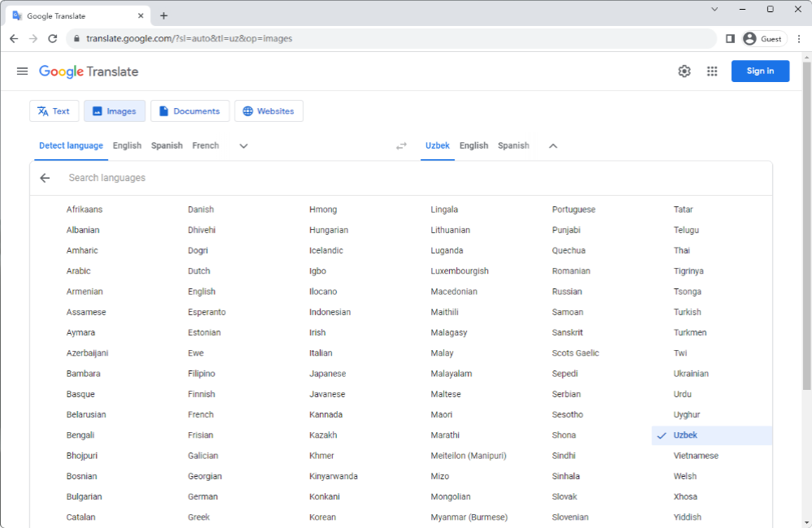Image resolution: width=812 pixels, height=528 pixels.
Task: Select Detect language as source
Action: pyautogui.click(x=71, y=145)
